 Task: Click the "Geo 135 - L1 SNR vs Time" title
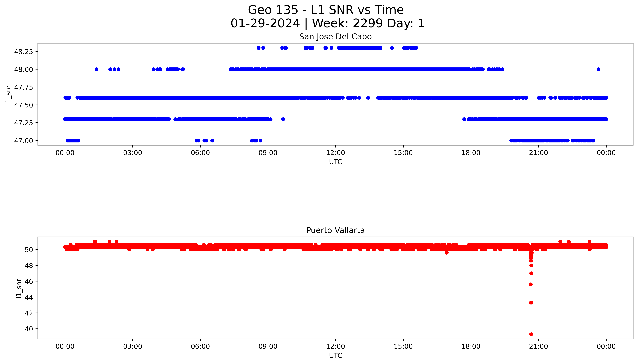pyautogui.click(x=326, y=10)
